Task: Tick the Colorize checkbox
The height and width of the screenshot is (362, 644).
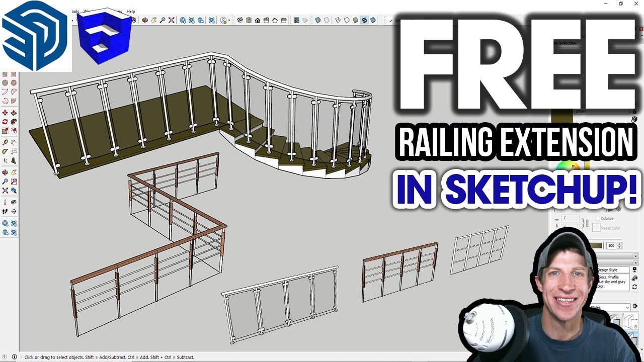Action: click(598, 218)
